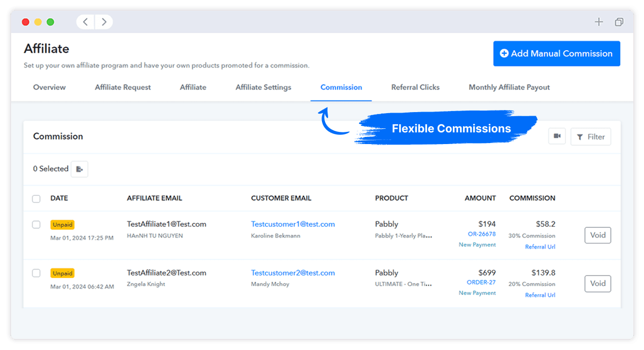This screenshot has height=350, width=644.
Task: Void the $58.2 commission
Action: [x=597, y=235]
